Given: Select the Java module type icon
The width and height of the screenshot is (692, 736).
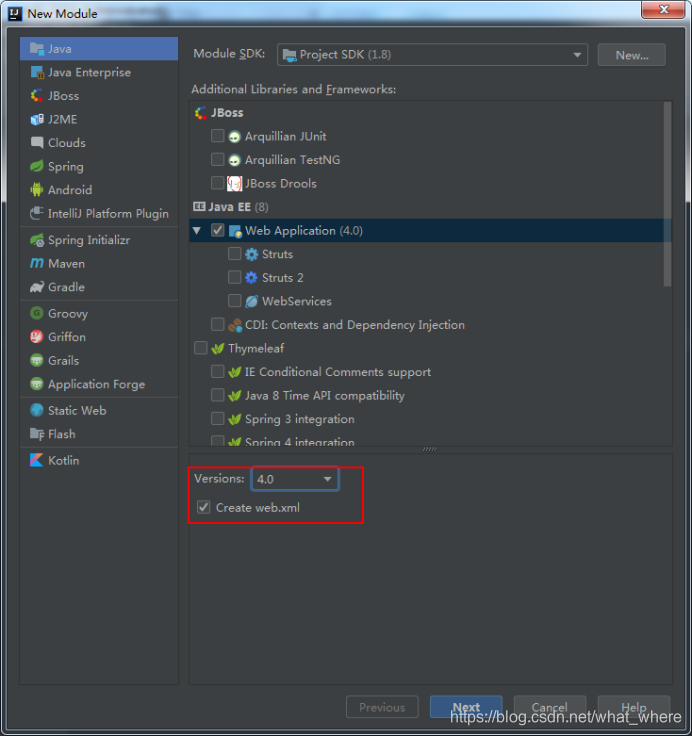Looking at the screenshot, I should [37, 48].
